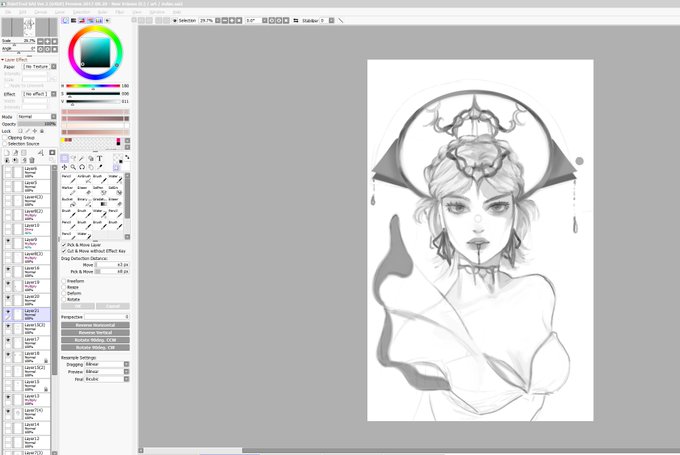Choose the Gradation tool preset
The height and width of the screenshot is (455, 680).
100,202
